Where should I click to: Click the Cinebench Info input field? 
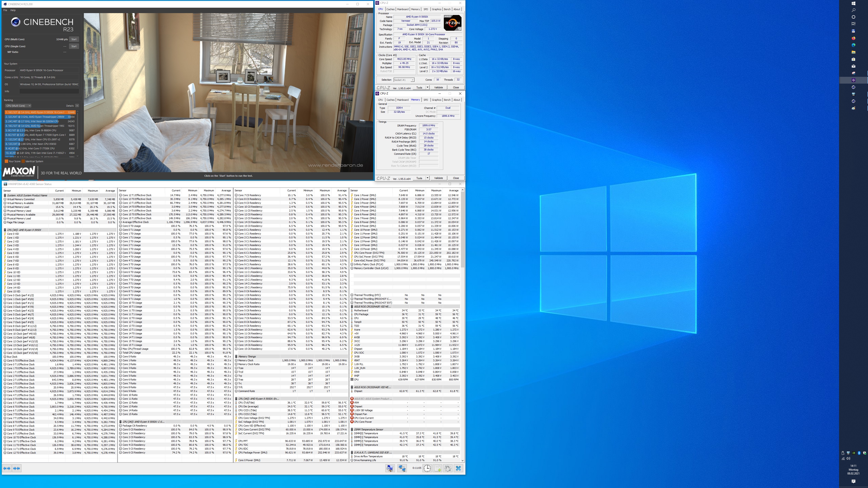pos(49,91)
